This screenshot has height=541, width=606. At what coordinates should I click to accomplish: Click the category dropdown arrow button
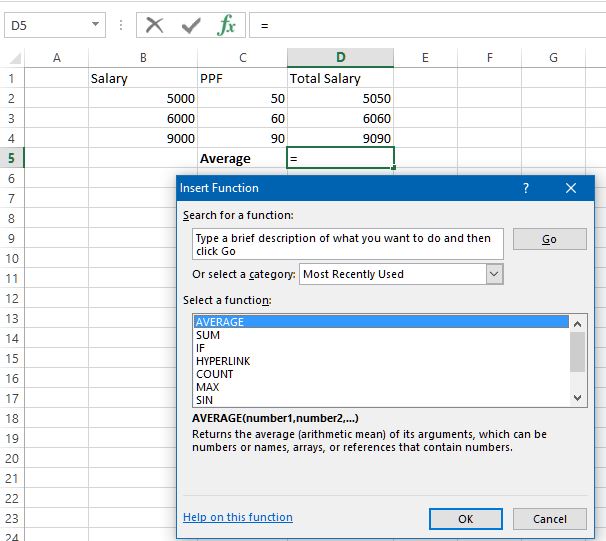494,274
